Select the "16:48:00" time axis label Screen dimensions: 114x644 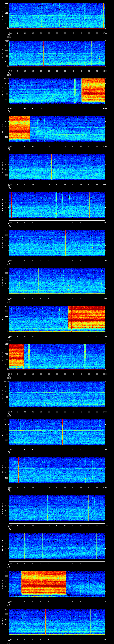click(9, 109)
